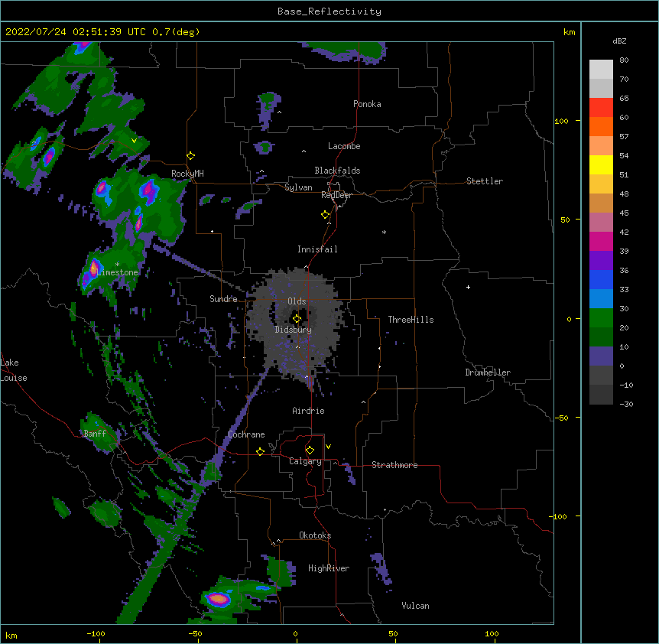Click the Cochrane town label
Screen dimensions: 659x644
click(246, 434)
